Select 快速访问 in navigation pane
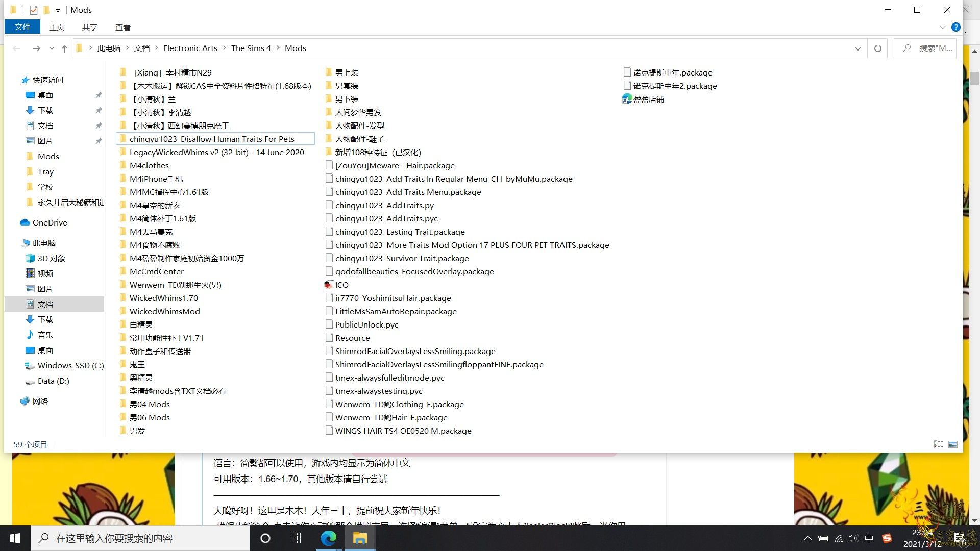 [x=48, y=80]
